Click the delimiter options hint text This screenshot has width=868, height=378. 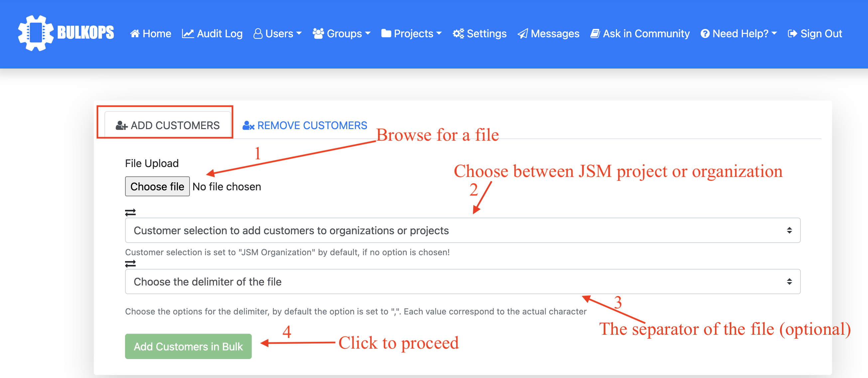click(356, 311)
